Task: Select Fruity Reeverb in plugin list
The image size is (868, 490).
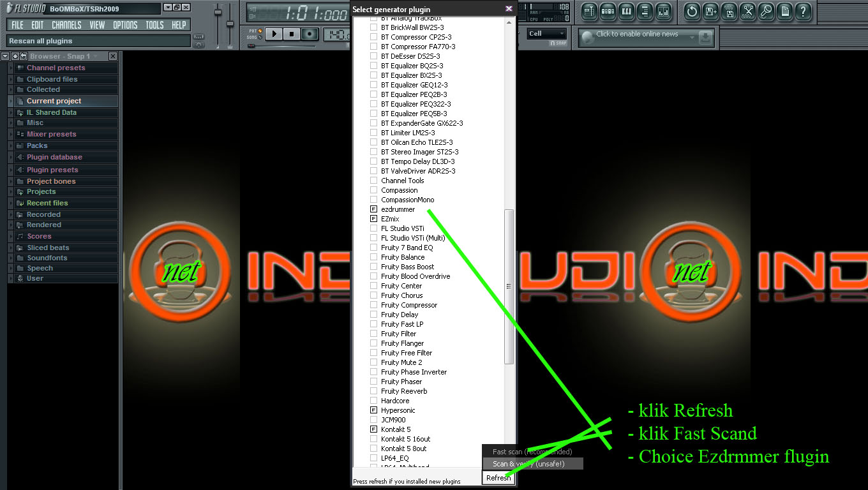Action: click(x=404, y=391)
